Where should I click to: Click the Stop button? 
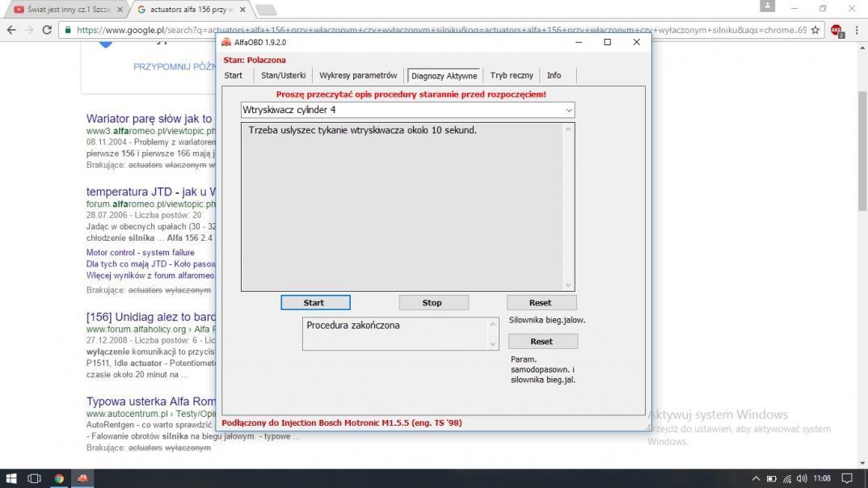(433, 303)
